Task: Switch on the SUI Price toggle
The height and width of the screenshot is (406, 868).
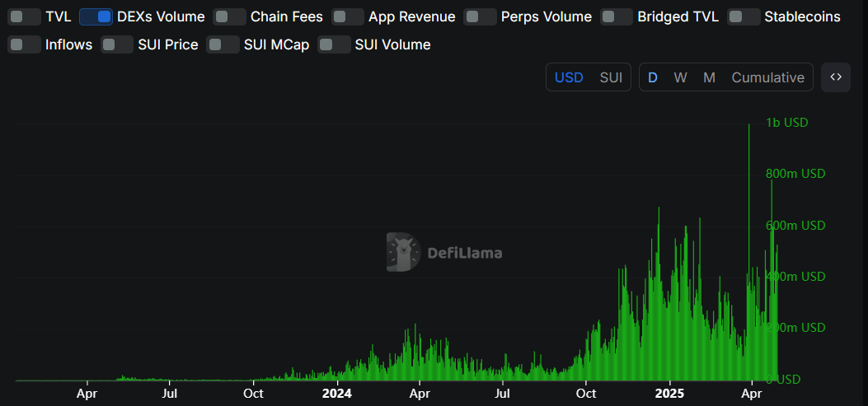Action: [x=117, y=44]
